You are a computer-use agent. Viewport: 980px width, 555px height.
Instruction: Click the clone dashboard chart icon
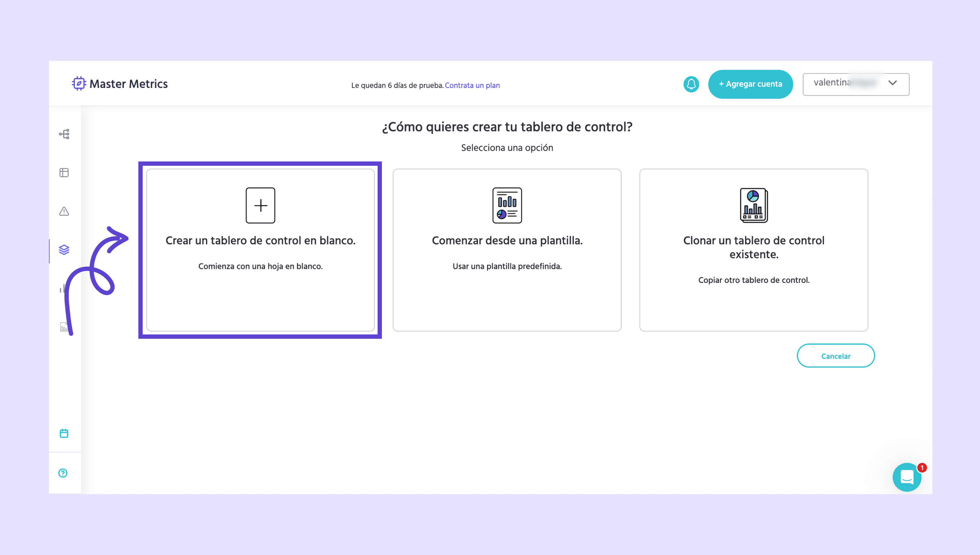753,205
